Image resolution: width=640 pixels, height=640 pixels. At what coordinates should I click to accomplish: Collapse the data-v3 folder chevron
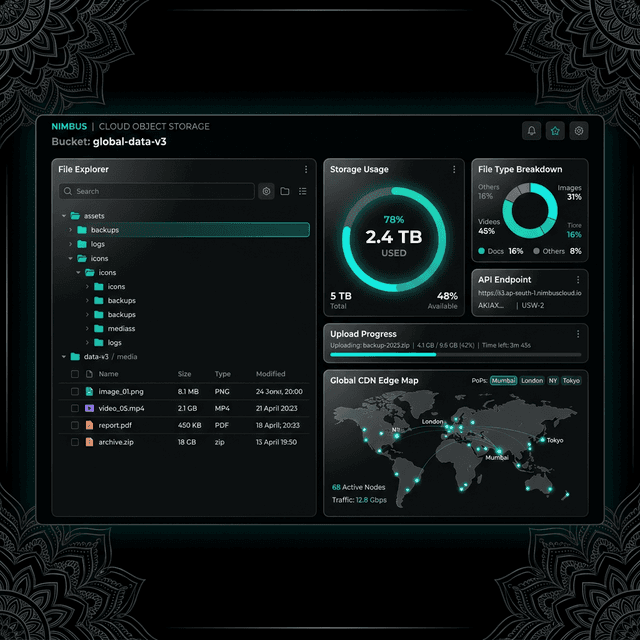[64, 356]
